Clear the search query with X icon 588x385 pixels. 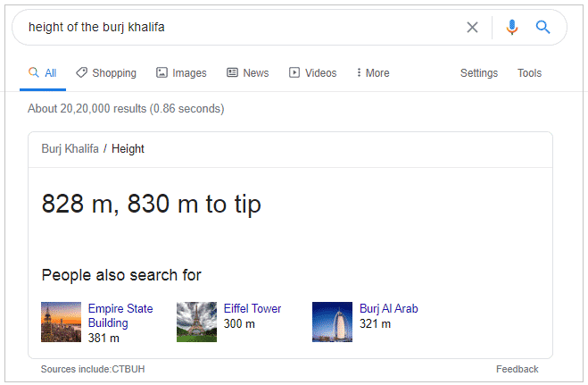tap(472, 27)
